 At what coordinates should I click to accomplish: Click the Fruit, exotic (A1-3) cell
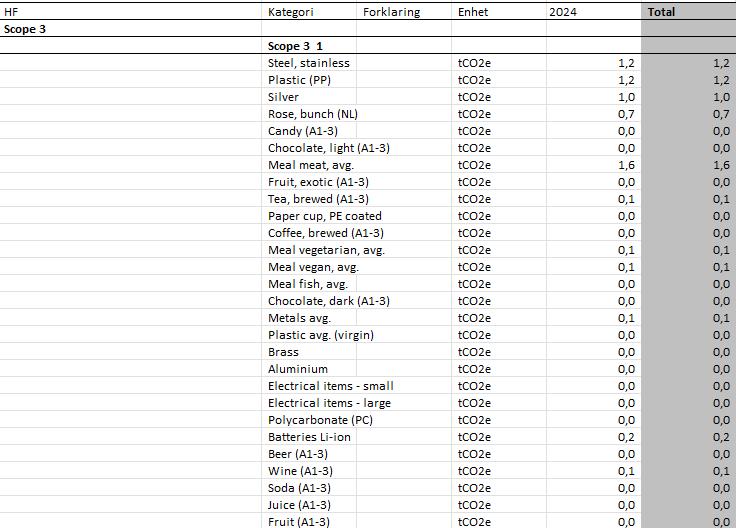coord(318,182)
